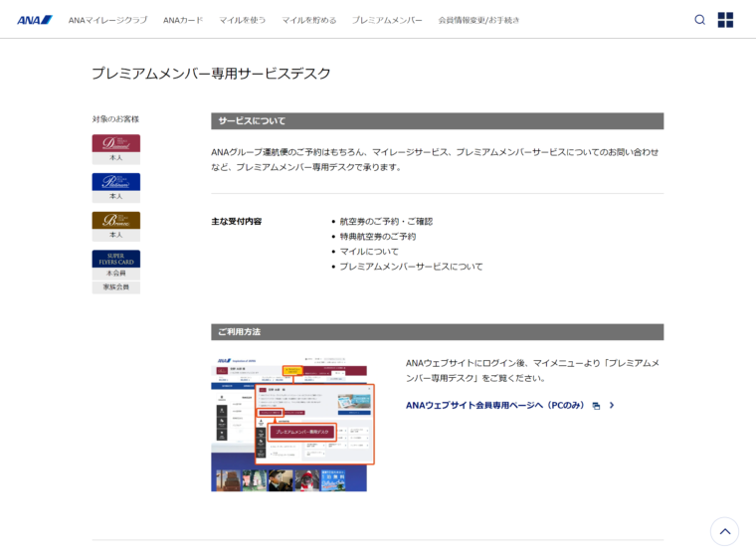Screen dimensions: 756x558
Task: Click the website screenshot illustration
Action: (x=292, y=424)
